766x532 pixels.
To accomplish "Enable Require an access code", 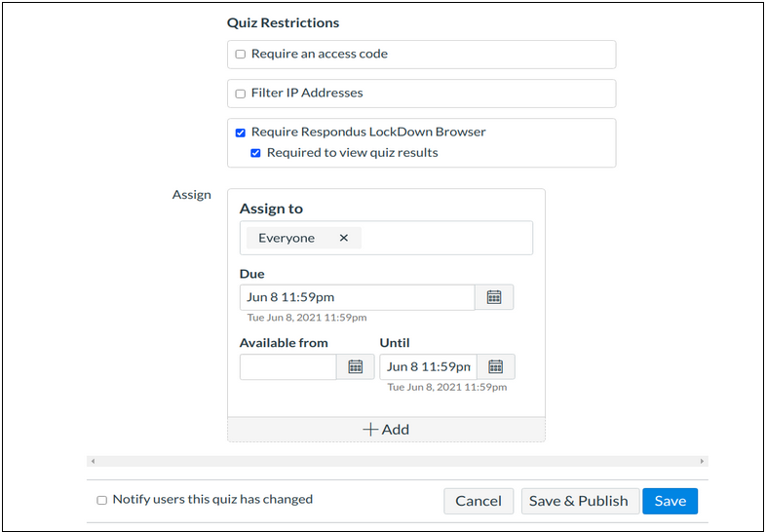I will 241,55.
